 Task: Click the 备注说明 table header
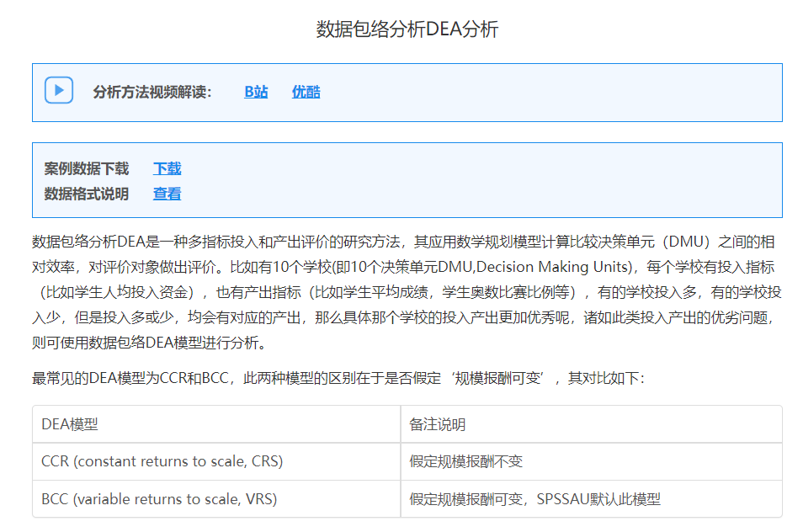592,424
